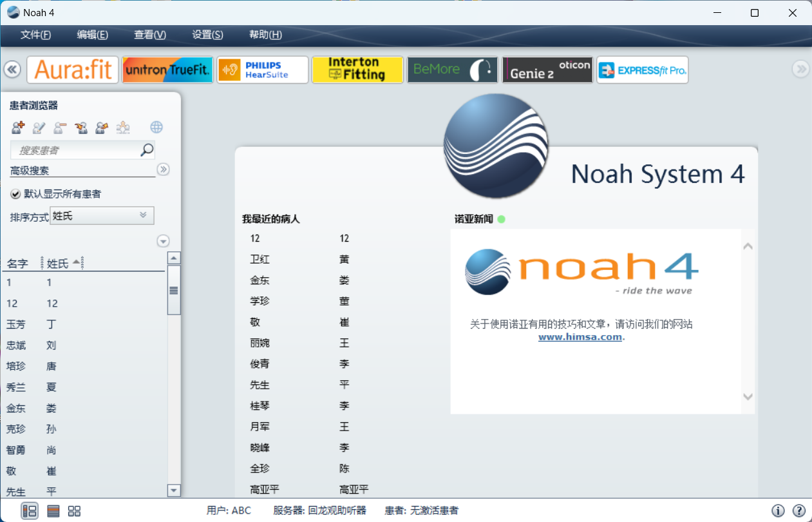Screen dimensions: 812x522
Task: Launch the BeMore fitting module
Action: point(453,70)
